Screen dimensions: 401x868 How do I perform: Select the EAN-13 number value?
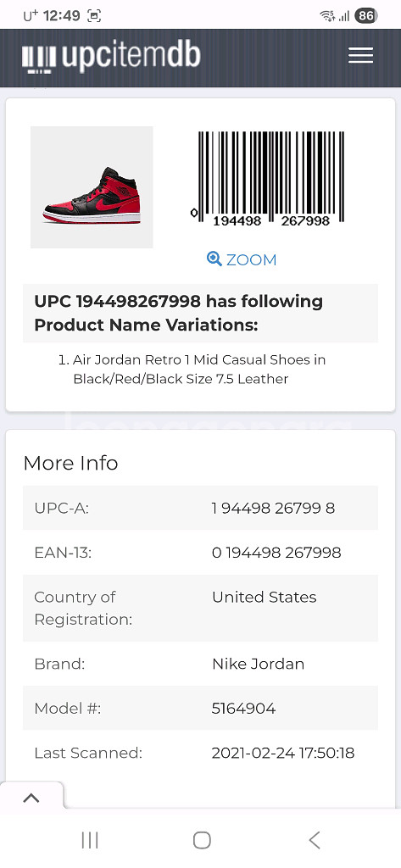276,553
